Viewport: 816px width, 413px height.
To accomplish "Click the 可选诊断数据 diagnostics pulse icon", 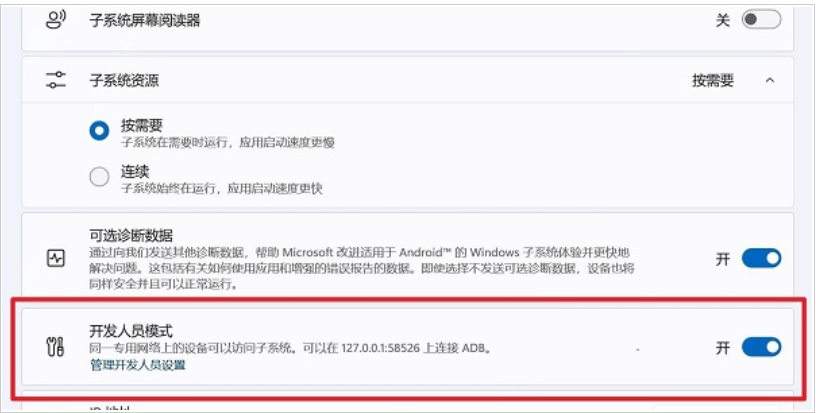I will point(56,258).
